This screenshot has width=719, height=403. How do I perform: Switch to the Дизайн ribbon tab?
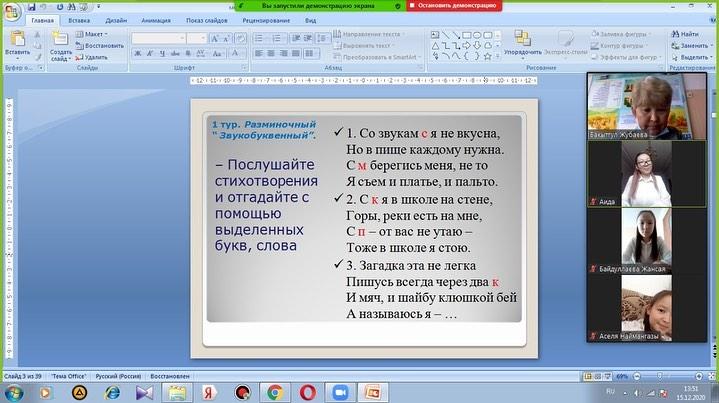click(116, 20)
